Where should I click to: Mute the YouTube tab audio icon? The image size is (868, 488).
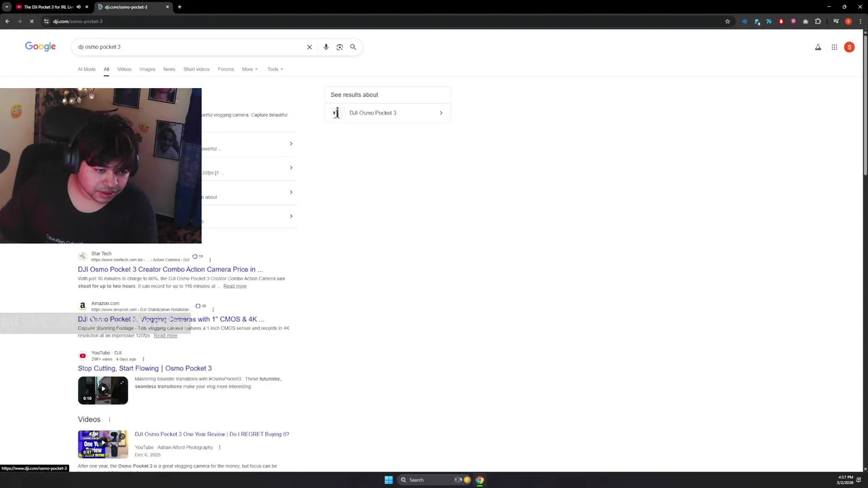coord(78,7)
